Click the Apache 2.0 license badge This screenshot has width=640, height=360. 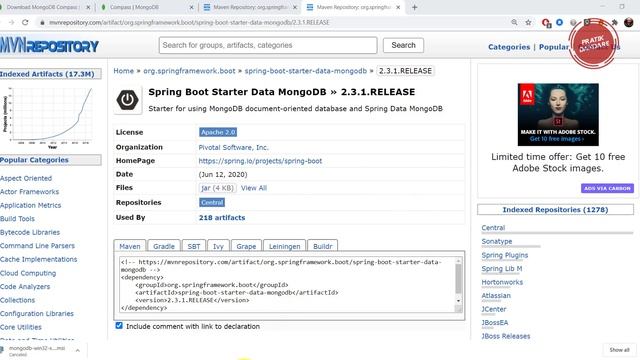coord(218,132)
